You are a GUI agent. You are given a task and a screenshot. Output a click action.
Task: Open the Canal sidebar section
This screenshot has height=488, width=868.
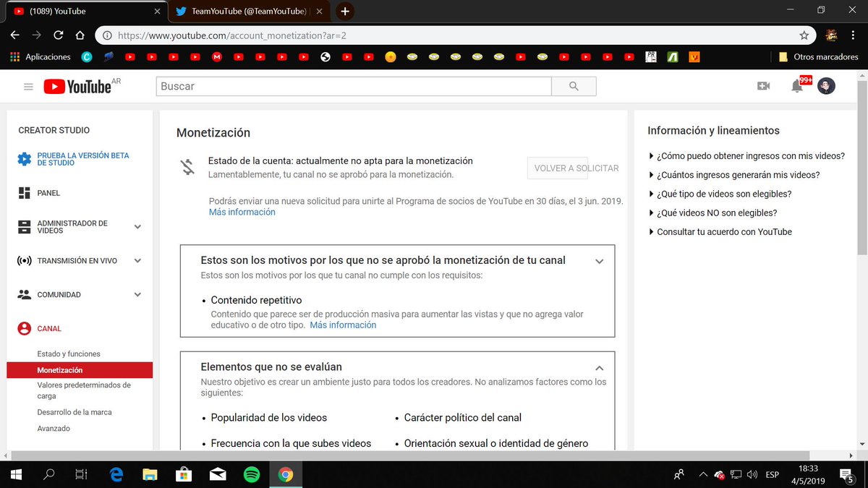[49, 328]
